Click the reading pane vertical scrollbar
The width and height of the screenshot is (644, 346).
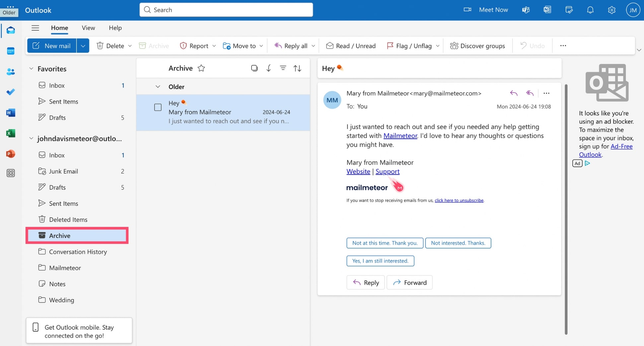[x=566, y=209]
